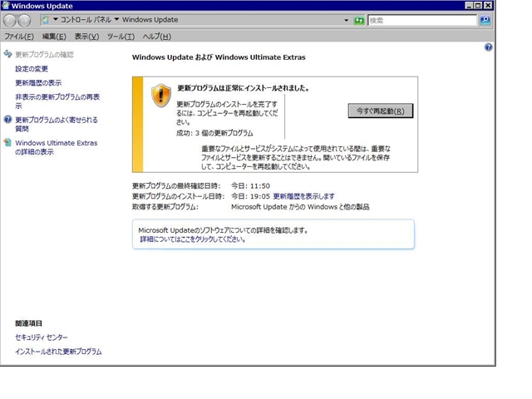Open the 表示(V) menu
The width and height of the screenshot is (532, 399).
point(86,37)
